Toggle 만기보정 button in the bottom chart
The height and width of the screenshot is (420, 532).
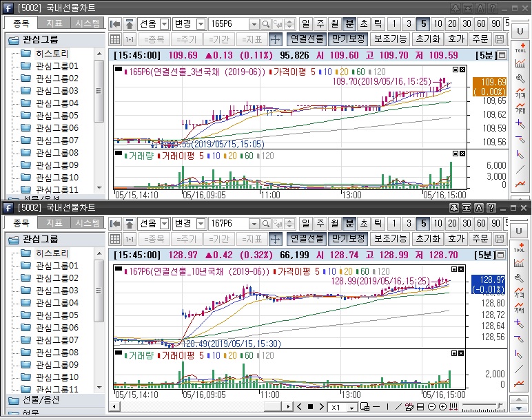[x=347, y=238]
